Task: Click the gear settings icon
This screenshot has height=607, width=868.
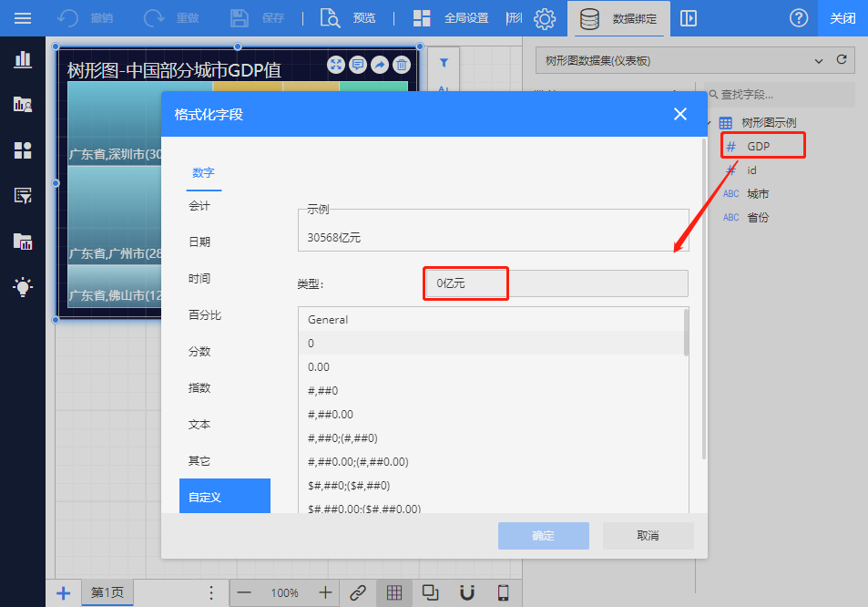Action: click(x=545, y=18)
